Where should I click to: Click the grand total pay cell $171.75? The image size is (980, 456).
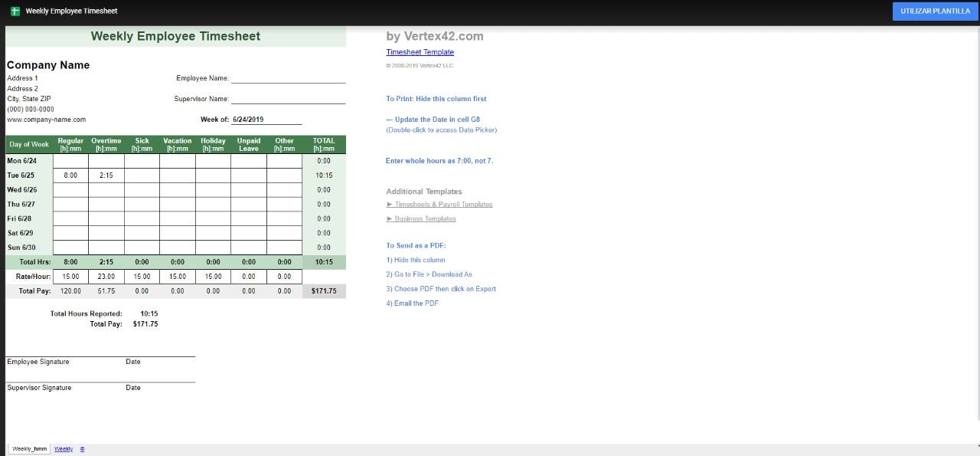coord(324,291)
